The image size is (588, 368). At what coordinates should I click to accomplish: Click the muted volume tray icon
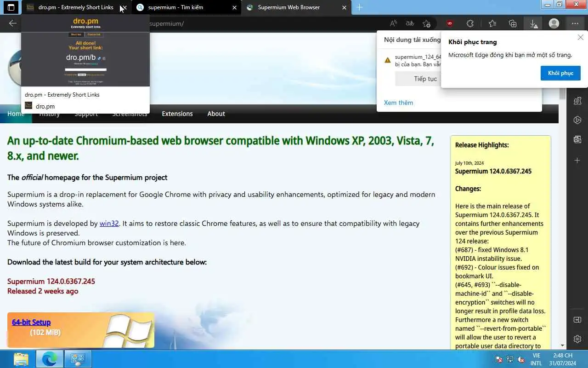[x=521, y=359]
